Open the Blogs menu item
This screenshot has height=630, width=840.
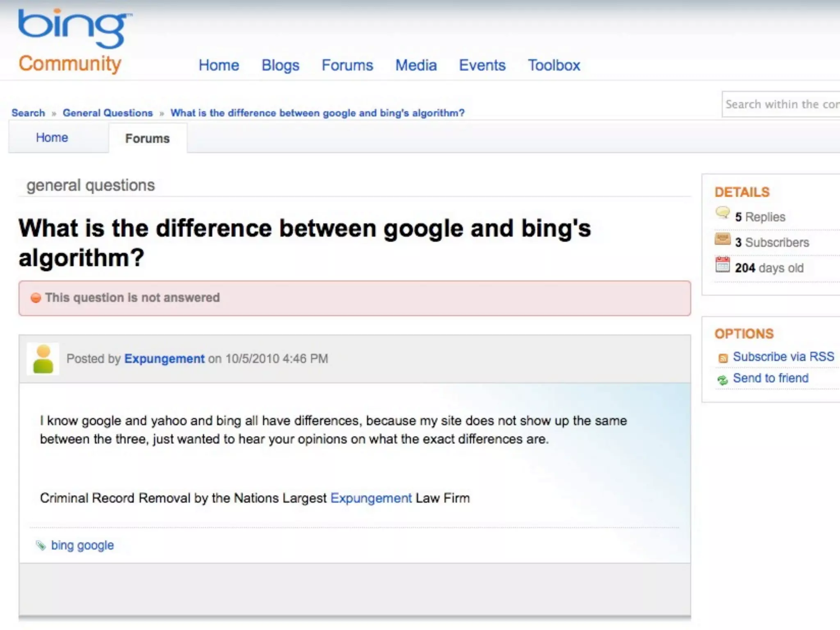[x=281, y=66]
